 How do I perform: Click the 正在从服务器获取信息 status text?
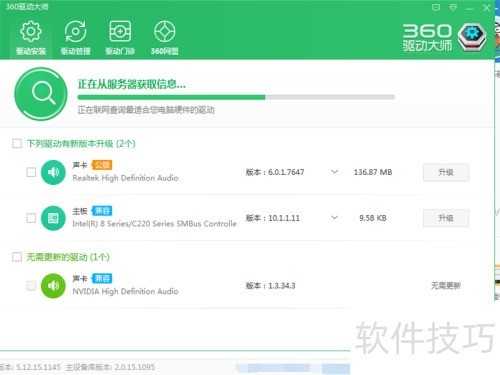pos(132,84)
